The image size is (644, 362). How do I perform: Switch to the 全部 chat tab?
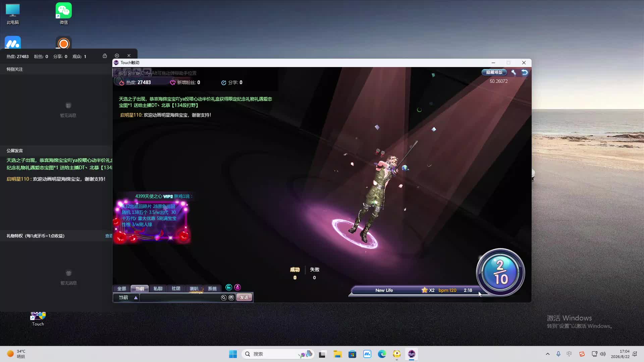coord(121,289)
